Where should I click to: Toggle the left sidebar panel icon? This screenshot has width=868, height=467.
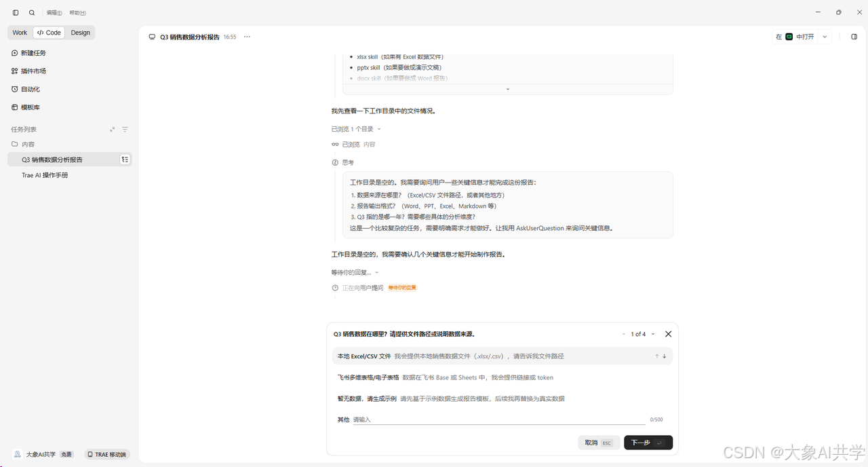coord(16,13)
